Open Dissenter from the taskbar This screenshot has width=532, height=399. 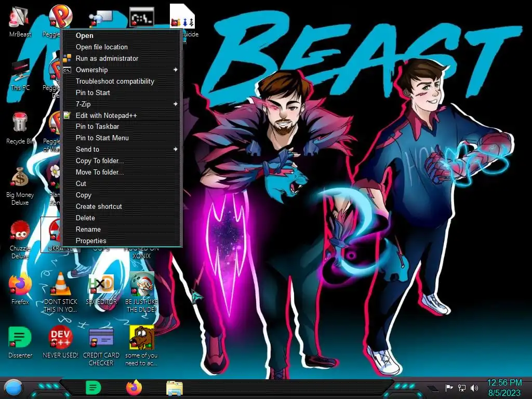tap(93, 388)
